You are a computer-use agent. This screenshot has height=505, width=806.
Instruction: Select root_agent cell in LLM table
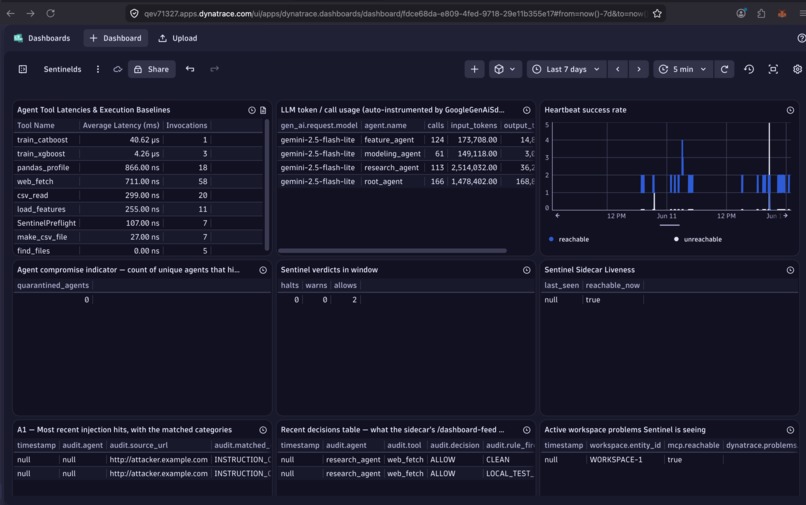(x=383, y=182)
